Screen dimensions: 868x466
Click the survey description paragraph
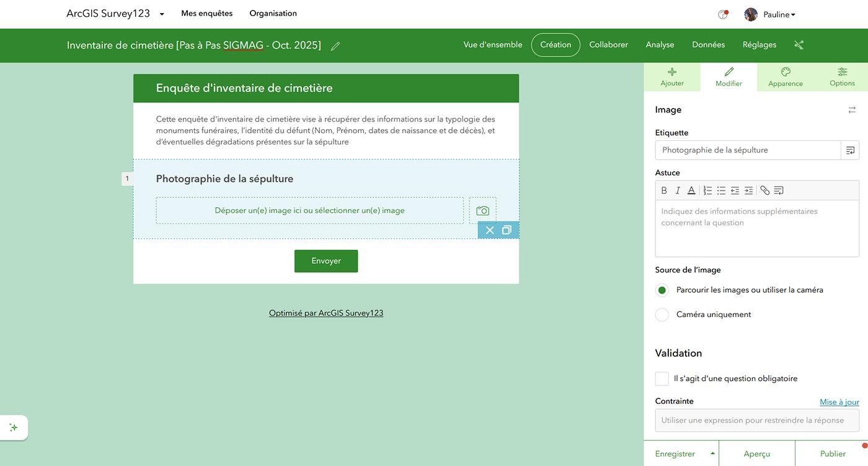click(x=326, y=130)
